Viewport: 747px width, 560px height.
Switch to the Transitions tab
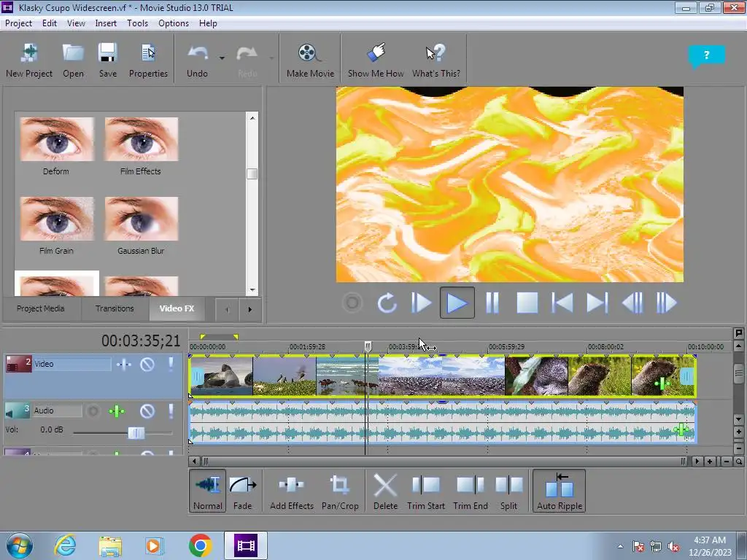pyautogui.click(x=115, y=308)
